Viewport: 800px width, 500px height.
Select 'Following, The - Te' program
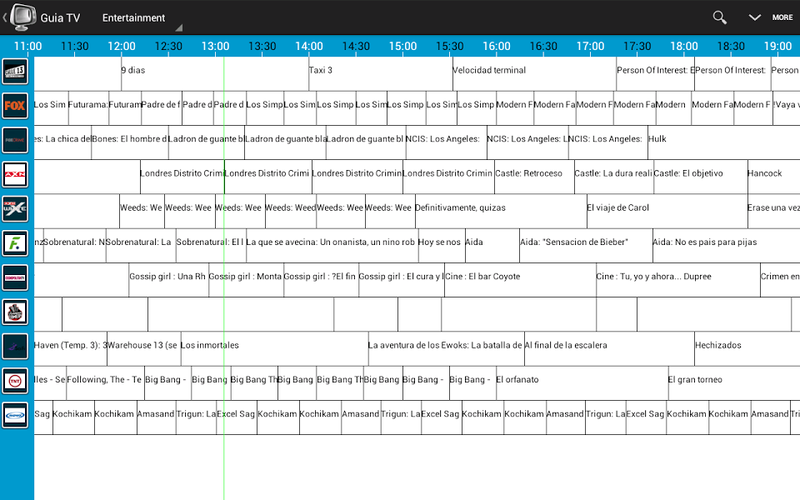[106, 383]
